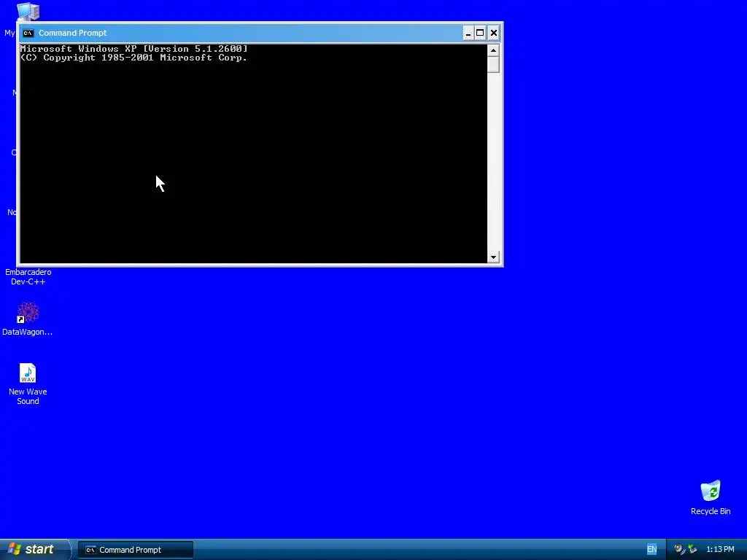This screenshot has height=560, width=747.
Task: Click the scroll down arrow in Command Prompt
Action: (x=493, y=257)
